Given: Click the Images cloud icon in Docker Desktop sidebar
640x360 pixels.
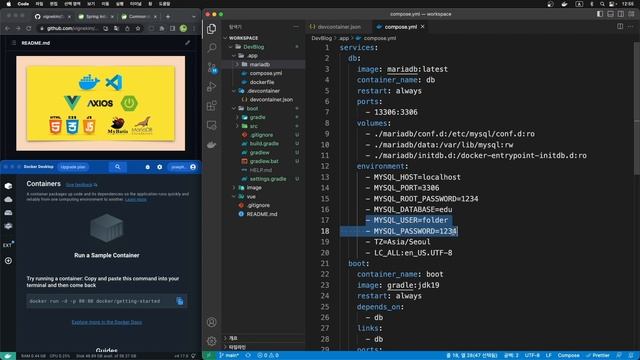Looking at the screenshot, I should coord(8,199).
